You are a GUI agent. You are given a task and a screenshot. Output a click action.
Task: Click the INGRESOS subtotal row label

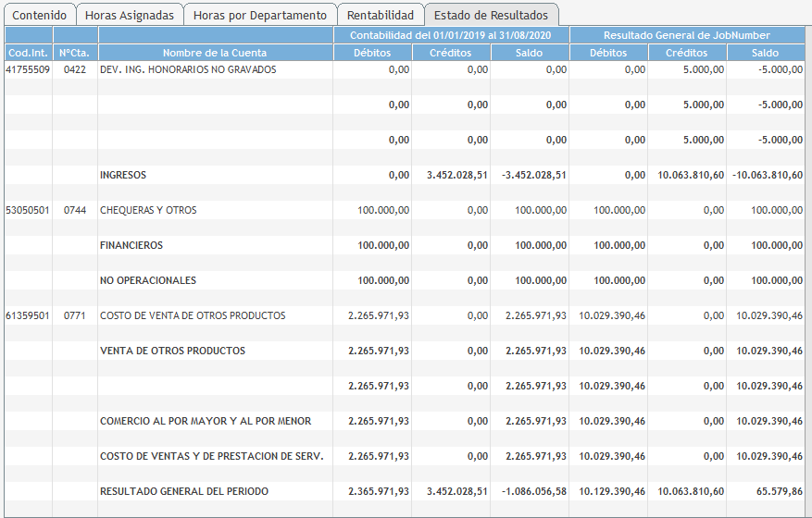[123, 176]
